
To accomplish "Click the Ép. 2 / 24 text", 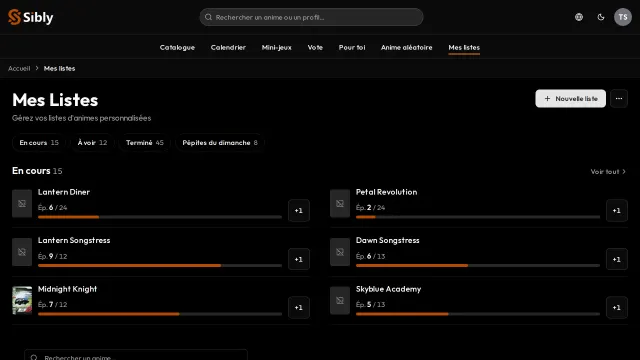I will [370, 207].
